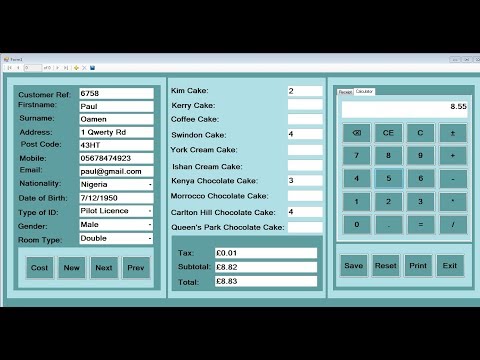
Task: Click the Coffee Cake quantity field
Action: (305, 119)
